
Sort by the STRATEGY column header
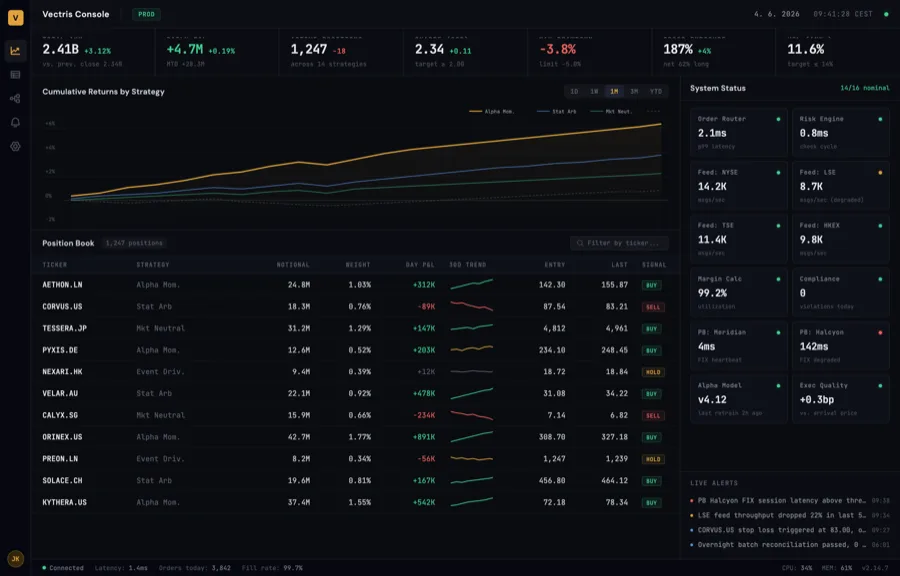(153, 265)
